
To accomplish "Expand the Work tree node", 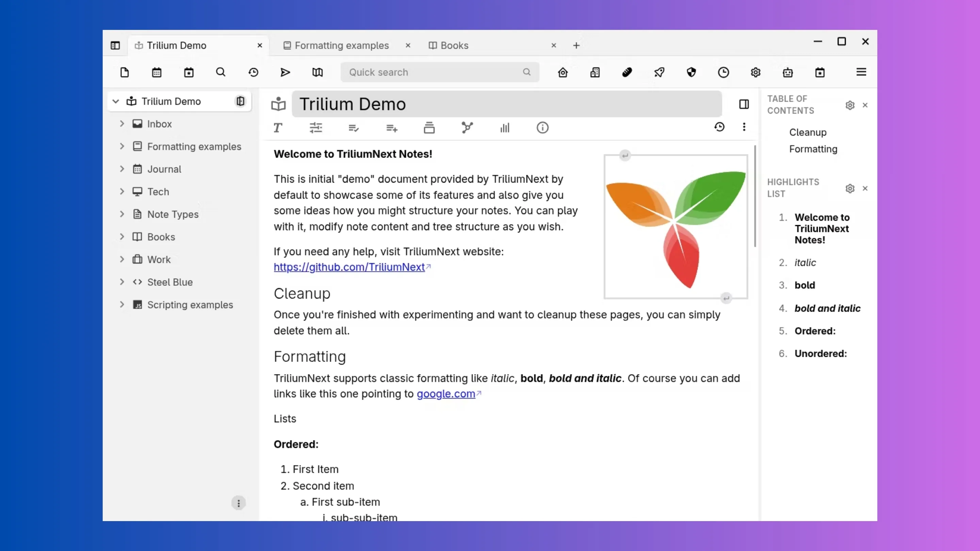I will click(x=122, y=259).
